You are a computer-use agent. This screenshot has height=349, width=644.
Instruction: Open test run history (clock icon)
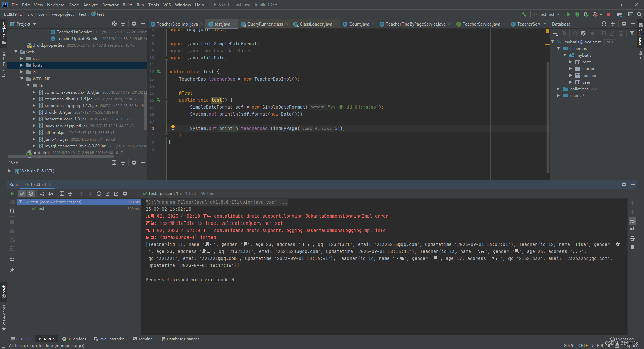[99, 194]
